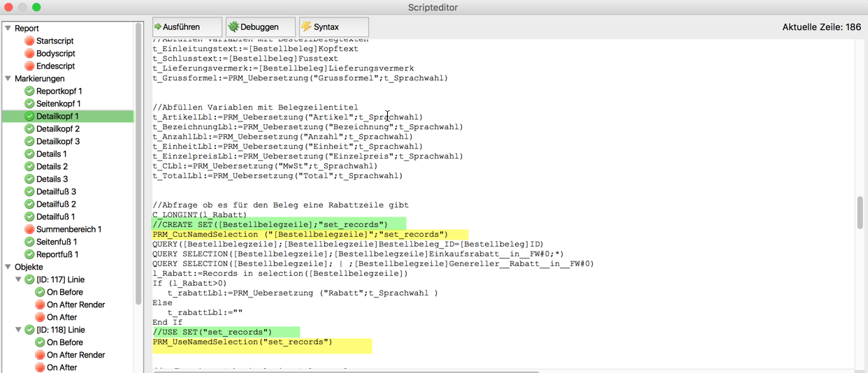Click the green check icon for [ID: 117] Linie
The image size is (868, 373).
tap(29, 280)
